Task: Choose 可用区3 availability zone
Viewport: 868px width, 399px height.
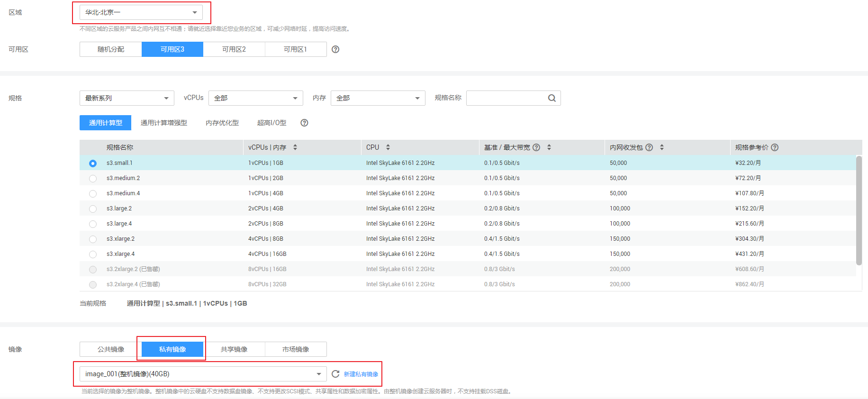Action: pos(172,49)
